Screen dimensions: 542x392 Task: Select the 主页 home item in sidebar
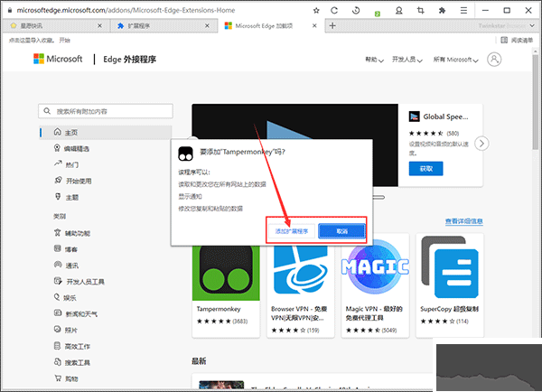tap(106, 133)
